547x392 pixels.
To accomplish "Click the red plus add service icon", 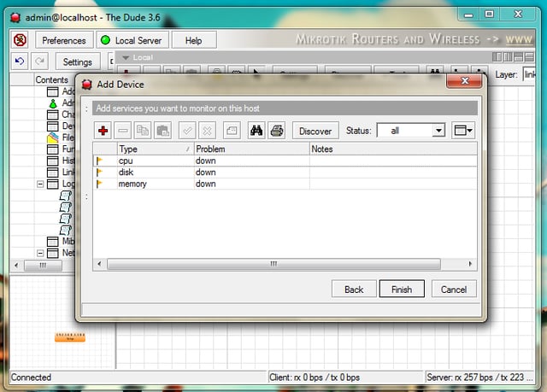I will [103, 131].
